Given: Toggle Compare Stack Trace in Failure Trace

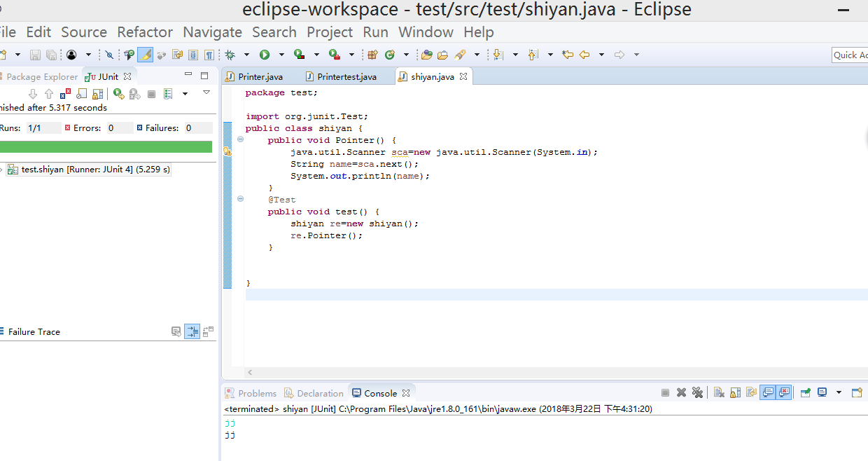Looking at the screenshot, I should [x=209, y=331].
